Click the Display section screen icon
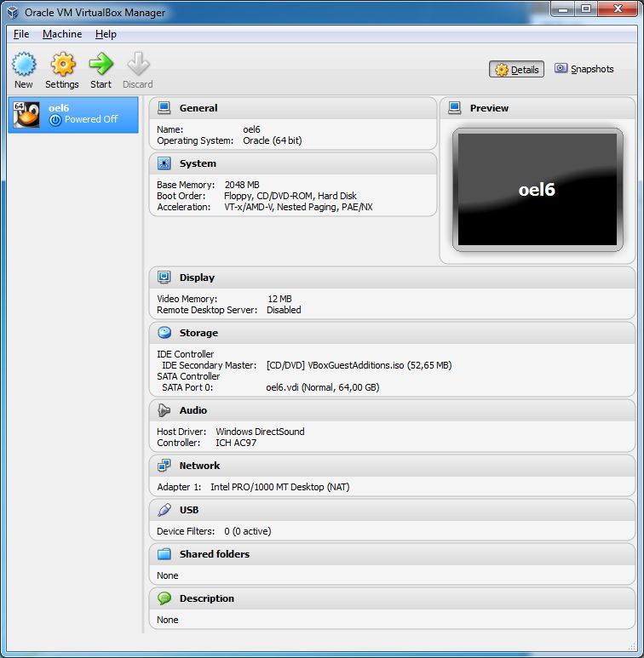The image size is (644, 658). point(164,278)
